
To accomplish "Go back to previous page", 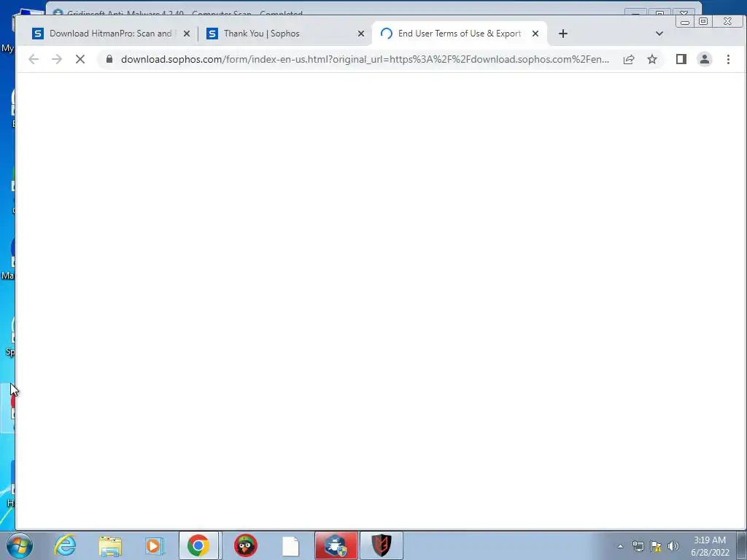I will coord(34,59).
